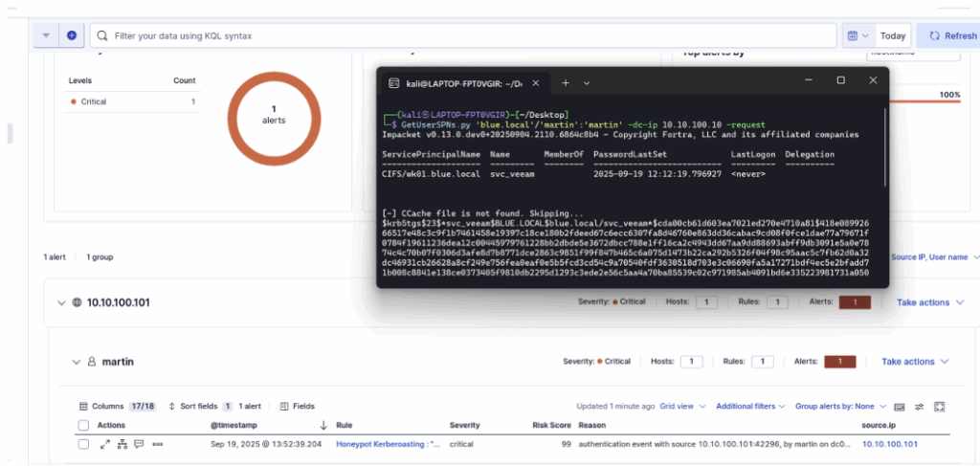The width and height of the screenshot is (980, 466).
Task: Click the add notes icon in alert row
Action: [x=139, y=444]
